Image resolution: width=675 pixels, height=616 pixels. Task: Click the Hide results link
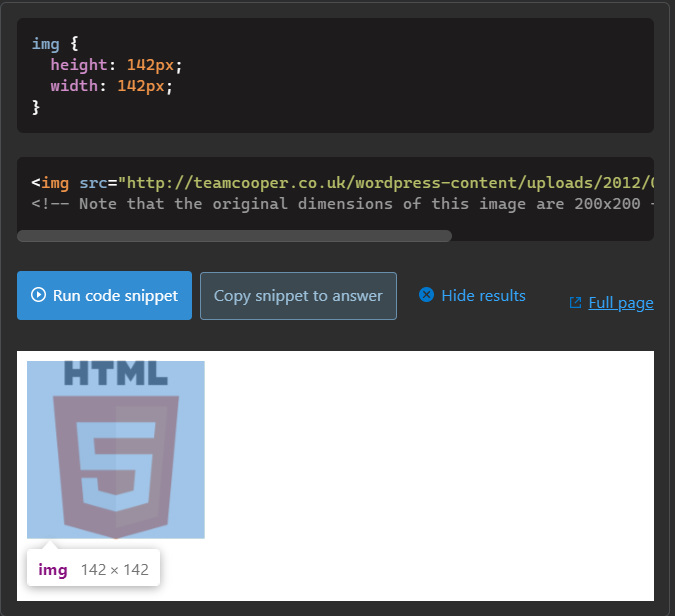pos(472,295)
